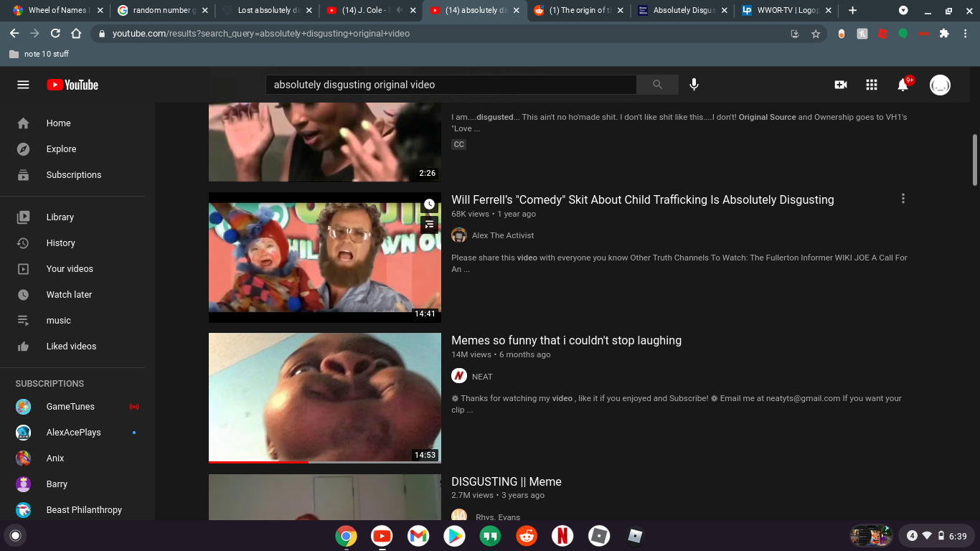Launch Netflix from shelf
Viewport: 980px width, 551px height.
(x=562, y=535)
